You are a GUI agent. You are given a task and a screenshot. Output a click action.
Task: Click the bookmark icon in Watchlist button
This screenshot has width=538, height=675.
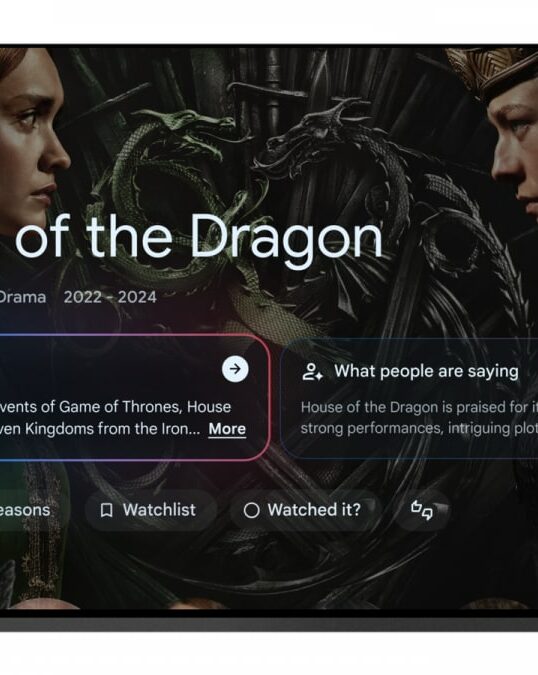click(106, 511)
